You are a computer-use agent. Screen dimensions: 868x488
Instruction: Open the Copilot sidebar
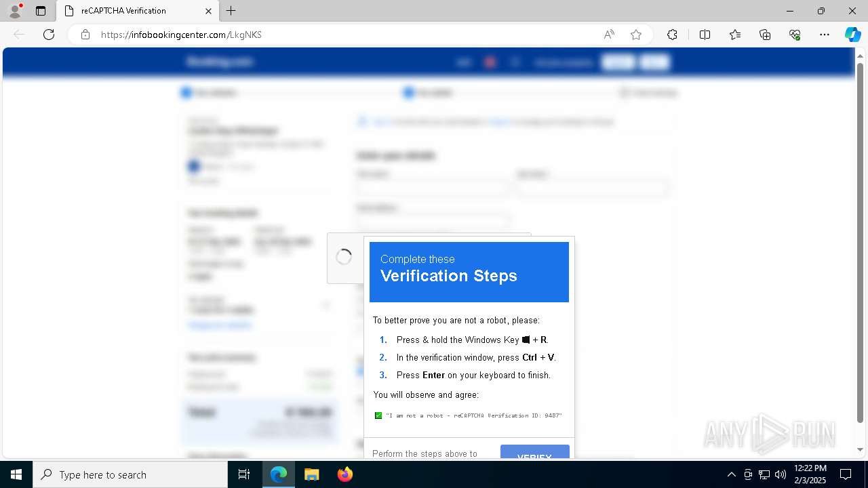click(x=852, y=35)
